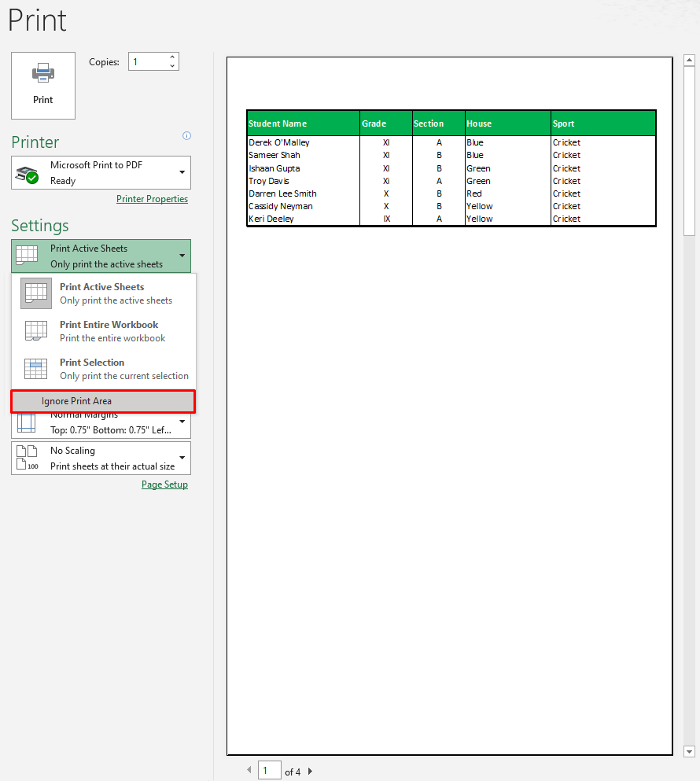Select the Print Selection icon
Screen dimensions: 700x781
35,369
